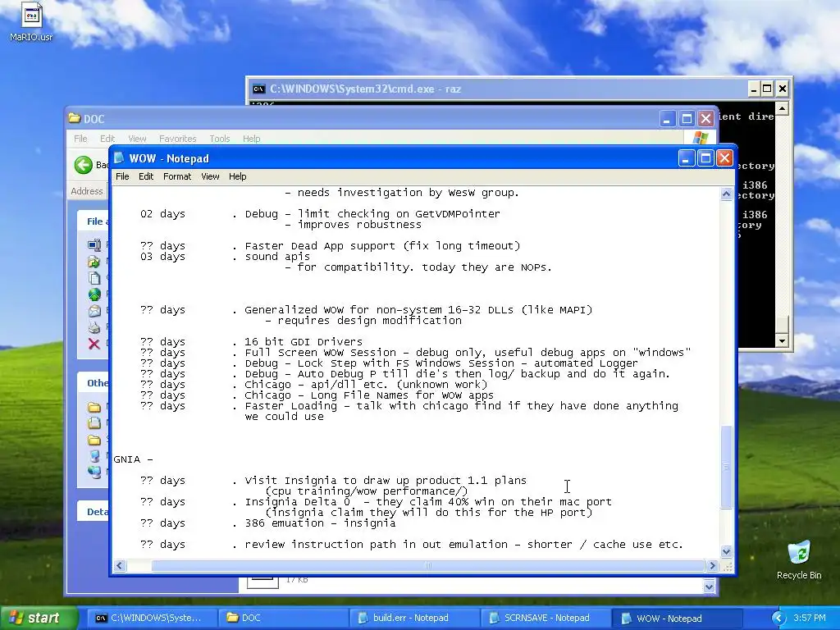840x630 pixels.
Task: Click Rename this file icon in DOC sidebar
Action: 94,245
